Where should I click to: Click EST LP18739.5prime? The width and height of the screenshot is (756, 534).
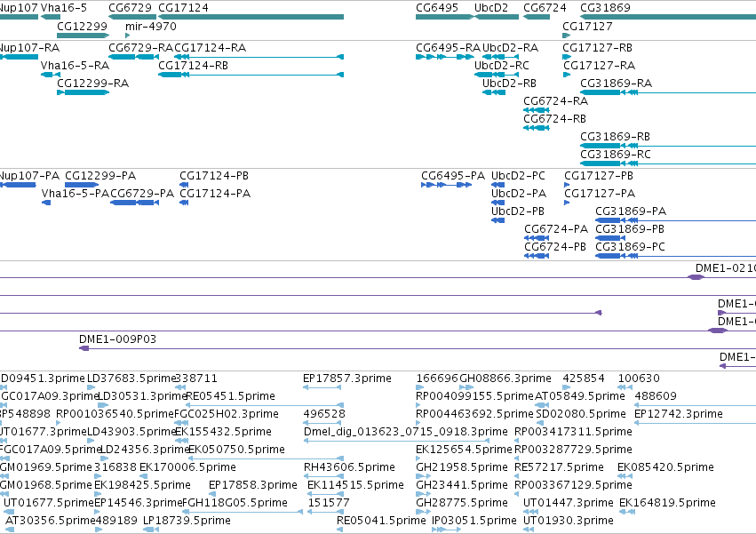[x=151, y=530]
